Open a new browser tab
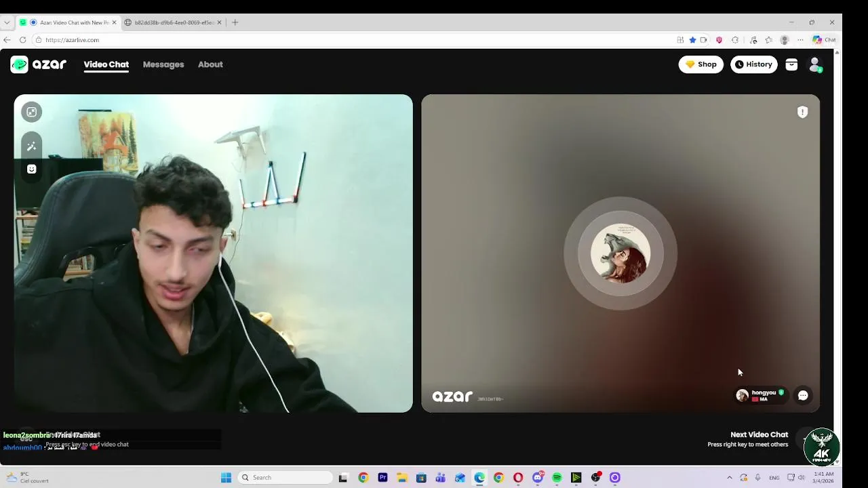This screenshot has height=488, width=868. point(235,22)
